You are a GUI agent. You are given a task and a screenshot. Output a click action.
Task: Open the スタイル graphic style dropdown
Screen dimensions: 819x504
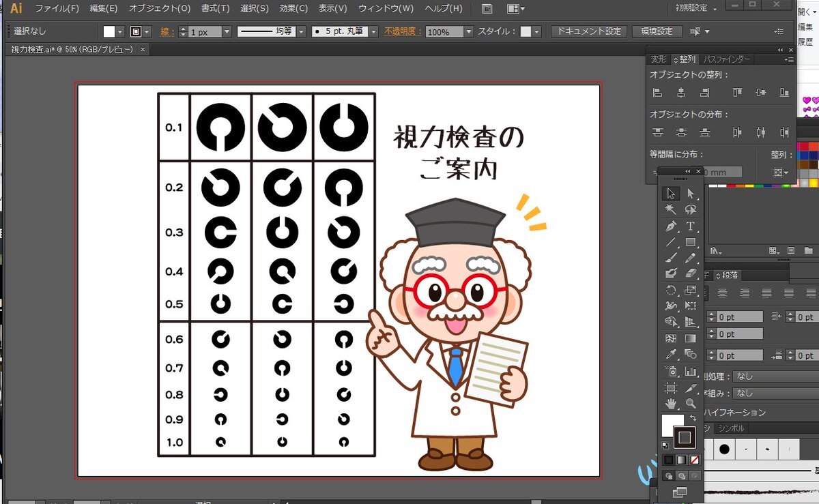(x=537, y=32)
